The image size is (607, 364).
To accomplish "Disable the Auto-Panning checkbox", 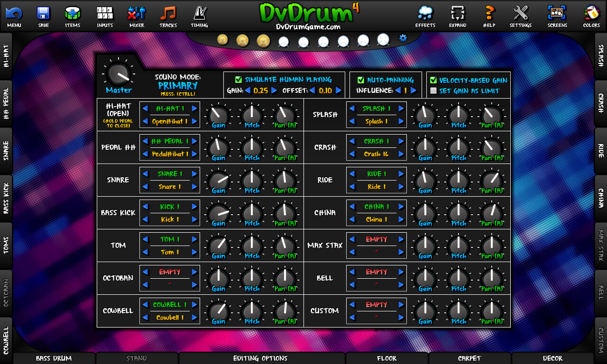I will 361,80.
